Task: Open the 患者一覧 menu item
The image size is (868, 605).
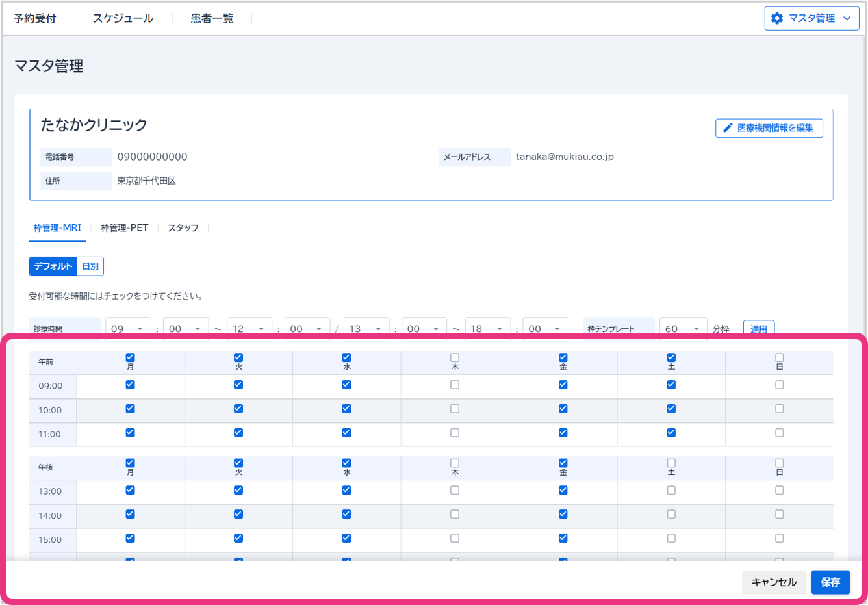Action: click(212, 19)
